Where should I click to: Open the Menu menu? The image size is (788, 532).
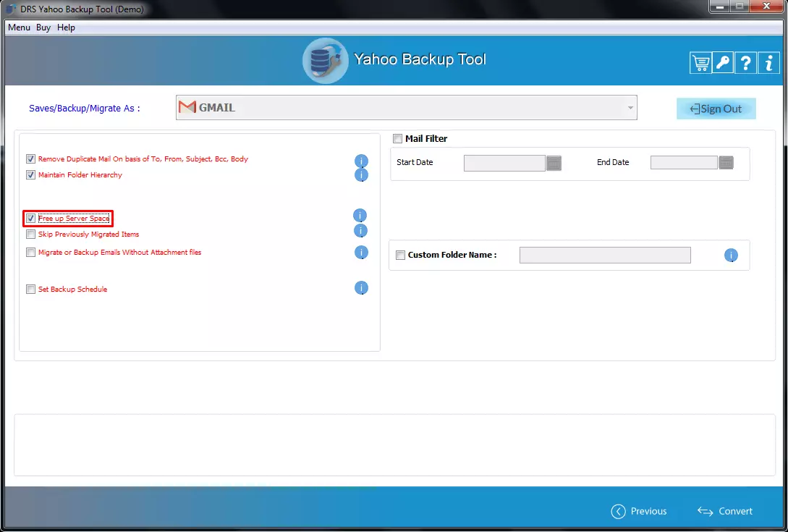pos(19,28)
